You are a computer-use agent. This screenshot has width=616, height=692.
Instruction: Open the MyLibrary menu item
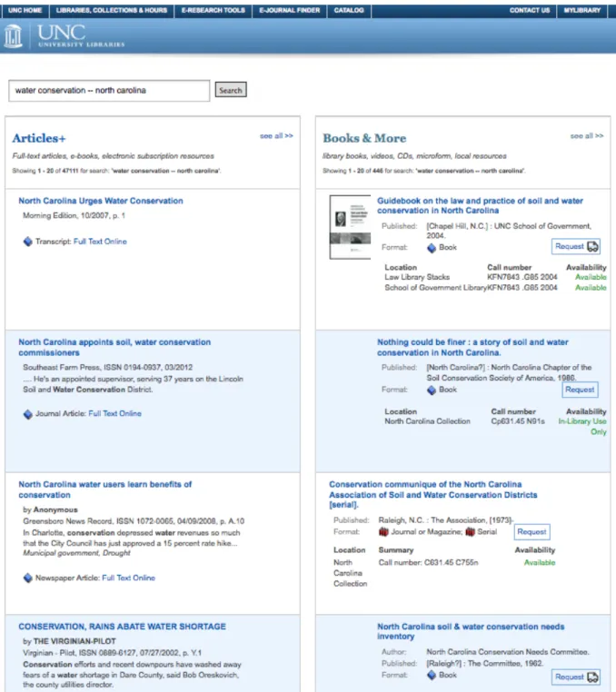click(582, 10)
